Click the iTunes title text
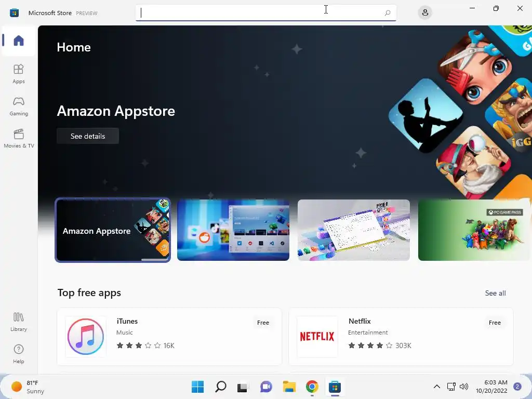Viewport: 532px width, 399px height. coord(127,321)
